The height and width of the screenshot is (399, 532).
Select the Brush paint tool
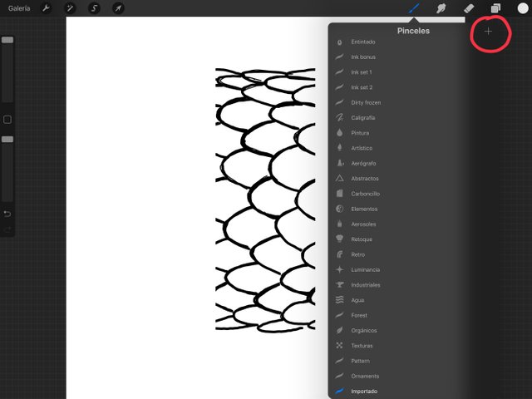point(414,8)
